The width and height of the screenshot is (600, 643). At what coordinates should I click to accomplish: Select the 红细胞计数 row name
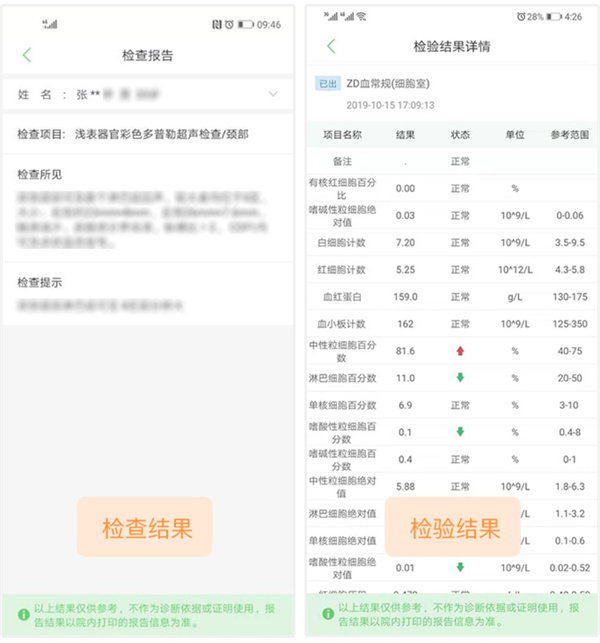[x=341, y=270]
